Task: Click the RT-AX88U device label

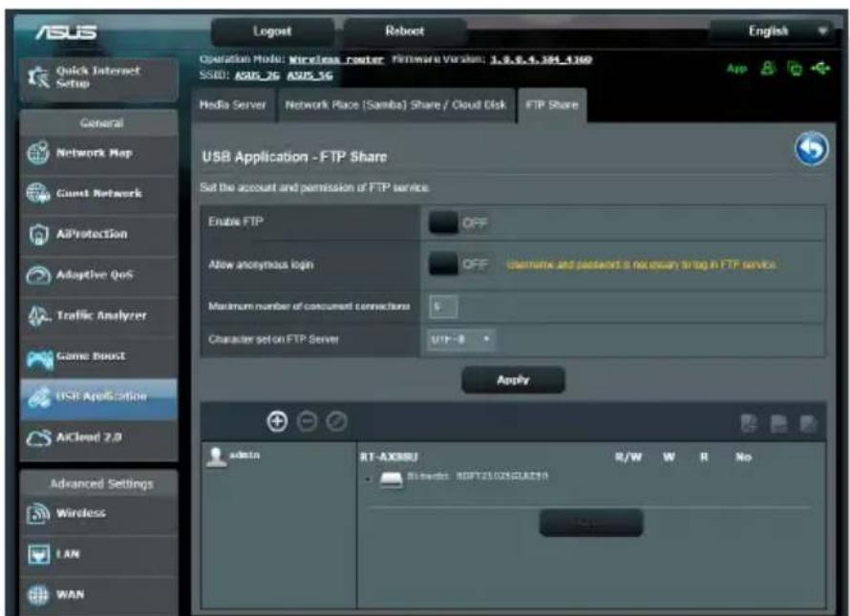Action: 389,457
